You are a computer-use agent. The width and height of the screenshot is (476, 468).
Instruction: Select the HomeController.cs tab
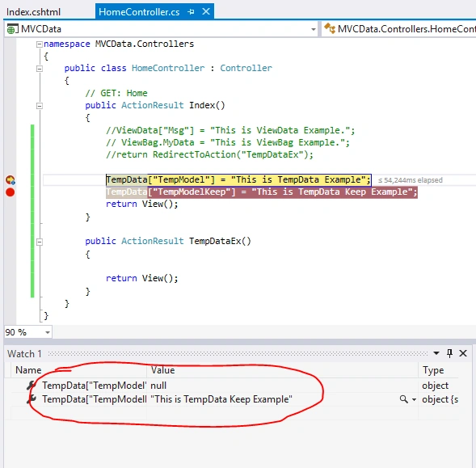(x=139, y=12)
